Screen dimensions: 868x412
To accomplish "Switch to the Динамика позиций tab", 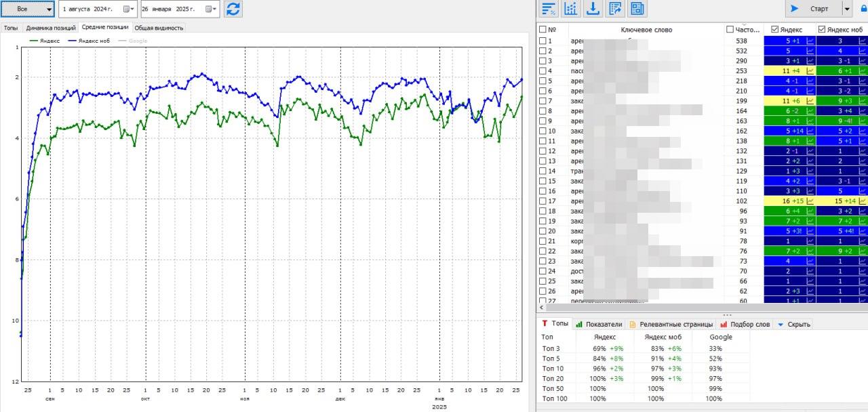I will coord(50,28).
